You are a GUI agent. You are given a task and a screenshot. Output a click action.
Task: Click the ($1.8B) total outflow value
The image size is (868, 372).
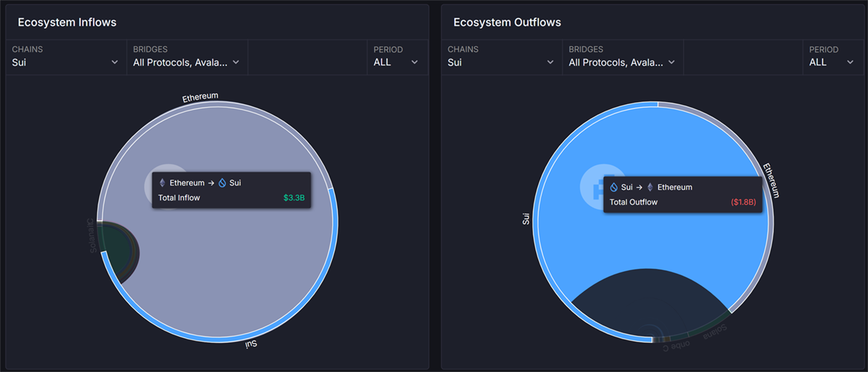pyautogui.click(x=744, y=203)
